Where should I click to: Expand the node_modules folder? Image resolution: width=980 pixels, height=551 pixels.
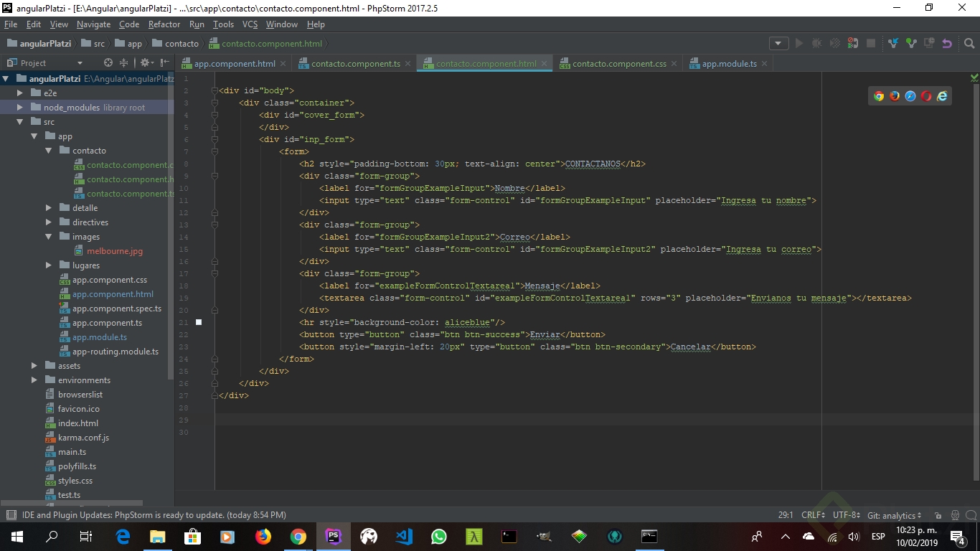pos(20,108)
